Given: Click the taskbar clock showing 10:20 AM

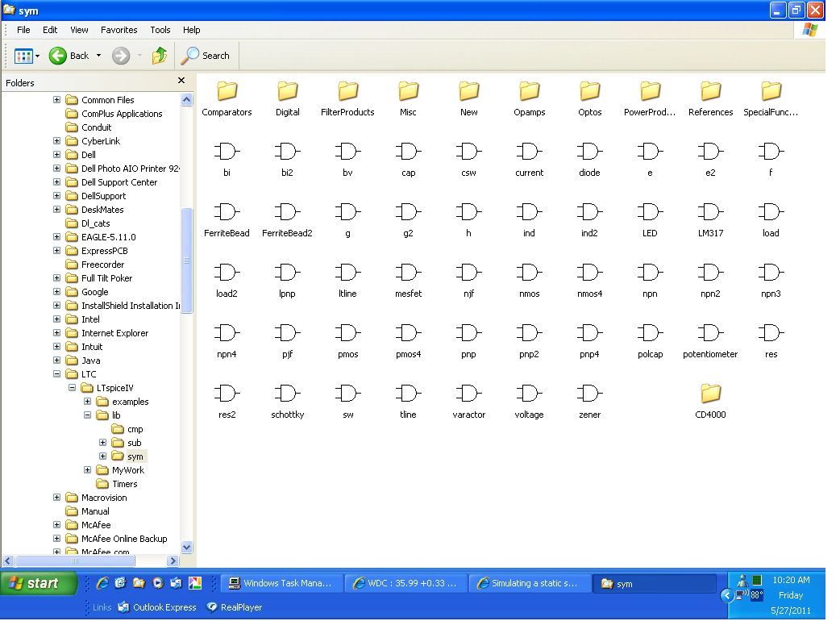Looking at the screenshot, I should click(791, 580).
